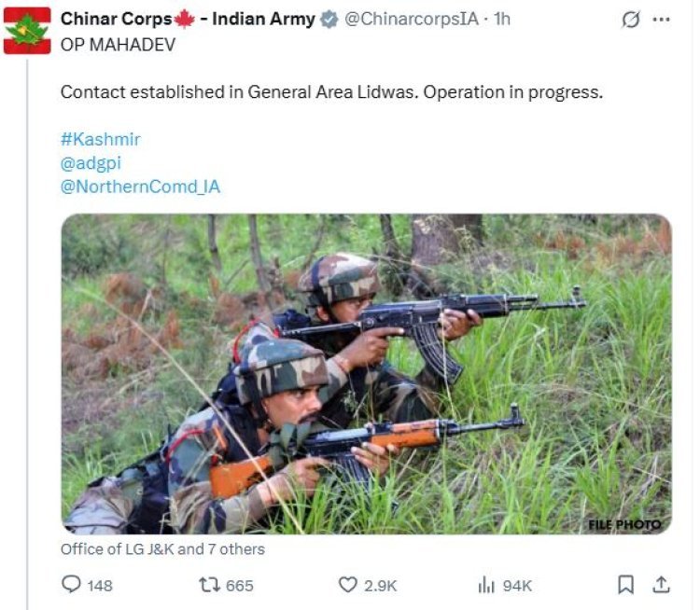Viewport: 700px width, 610px height.
Task: Click the Chinar Corps - Indian Army name
Action: tap(188, 20)
